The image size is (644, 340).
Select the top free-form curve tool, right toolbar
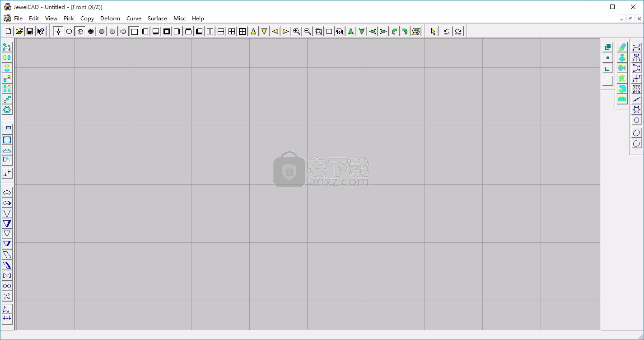[x=636, y=47]
